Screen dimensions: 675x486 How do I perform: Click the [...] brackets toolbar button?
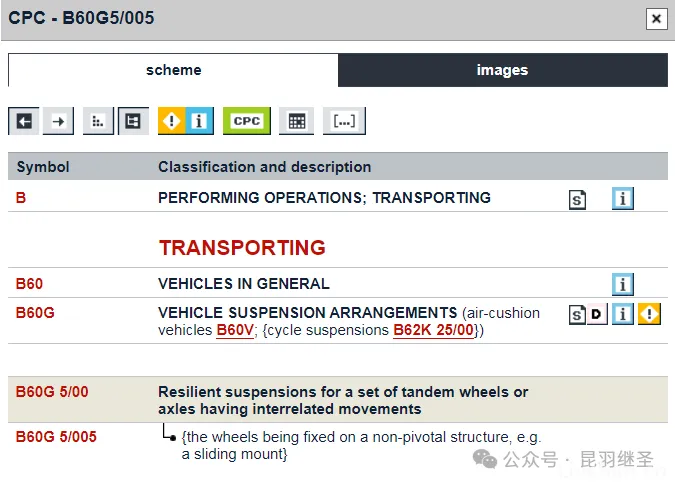coord(344,121)
